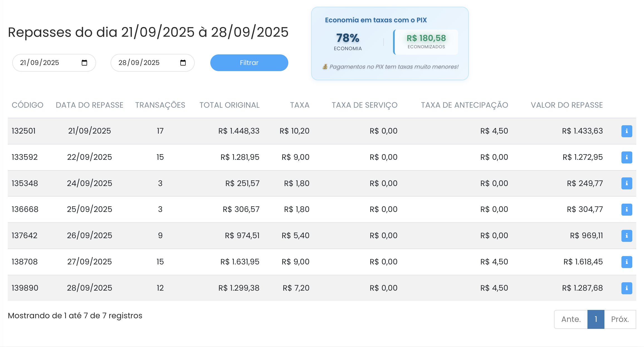Select code cell 135348

(25, 183)
